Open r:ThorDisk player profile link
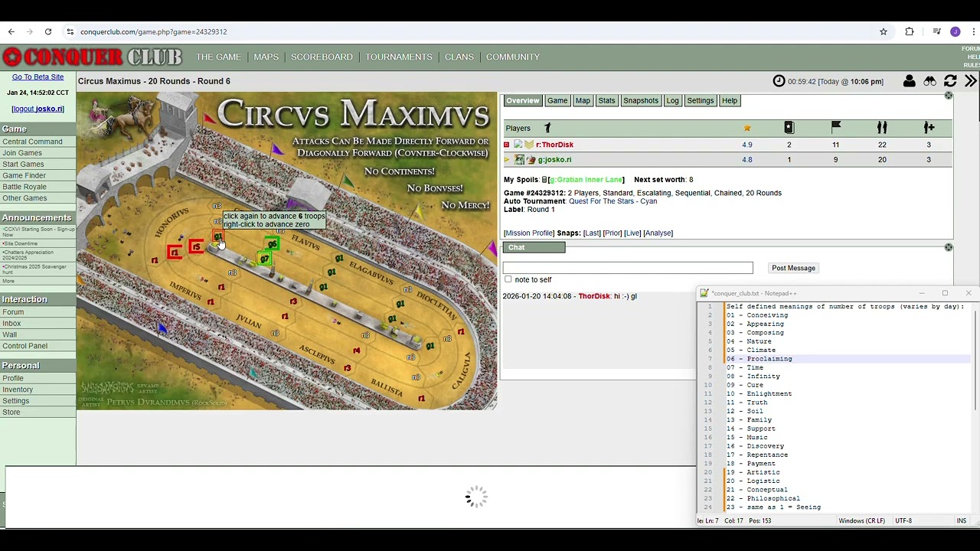 point(554,145)
